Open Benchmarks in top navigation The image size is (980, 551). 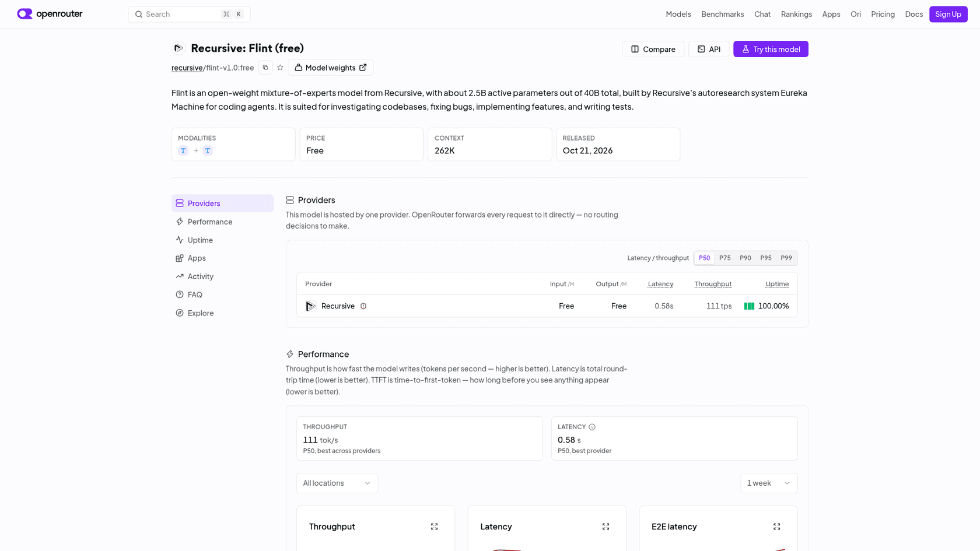(722, 14)
